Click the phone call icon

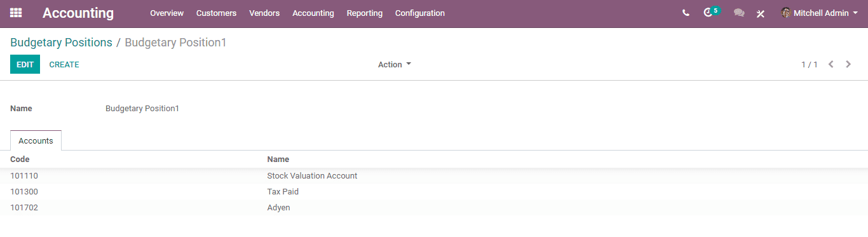coord(686,13)
